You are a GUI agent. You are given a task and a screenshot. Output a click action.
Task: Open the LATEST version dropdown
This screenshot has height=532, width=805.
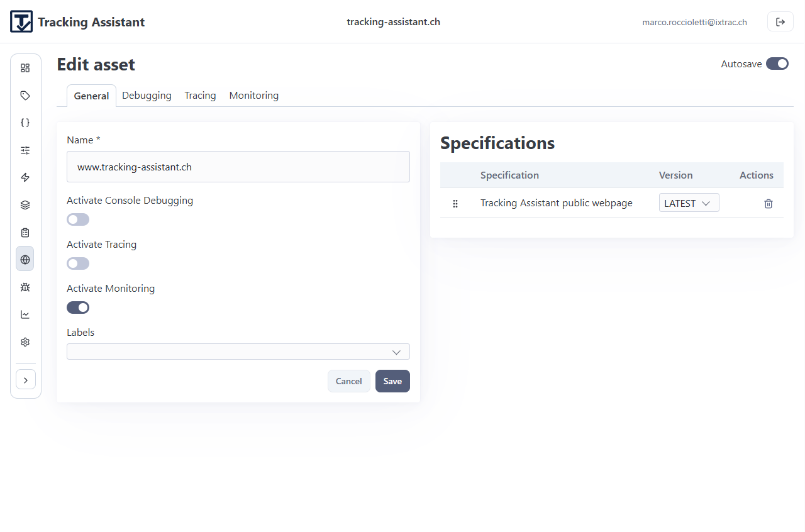(x=689, y=203)
